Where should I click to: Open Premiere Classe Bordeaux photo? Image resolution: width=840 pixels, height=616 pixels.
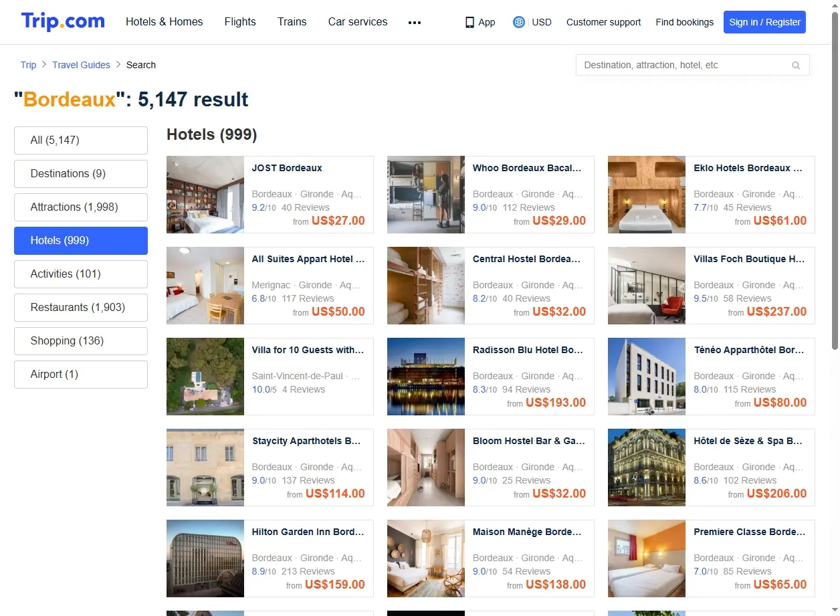click(647, 558)
